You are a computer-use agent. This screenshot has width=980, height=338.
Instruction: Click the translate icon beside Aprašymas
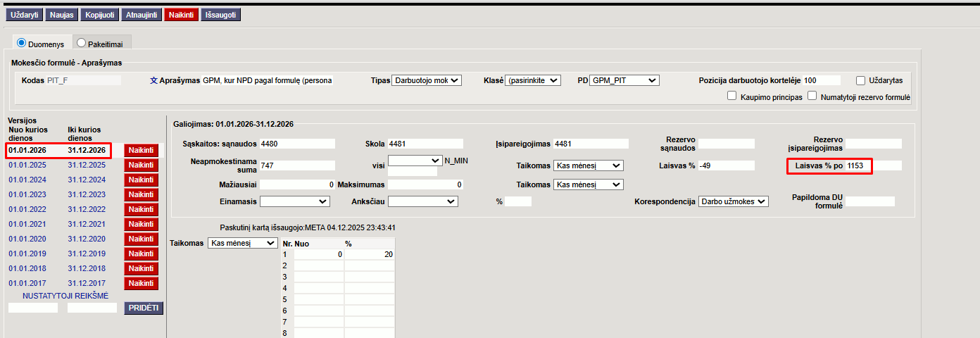click(x=153, y=81)
